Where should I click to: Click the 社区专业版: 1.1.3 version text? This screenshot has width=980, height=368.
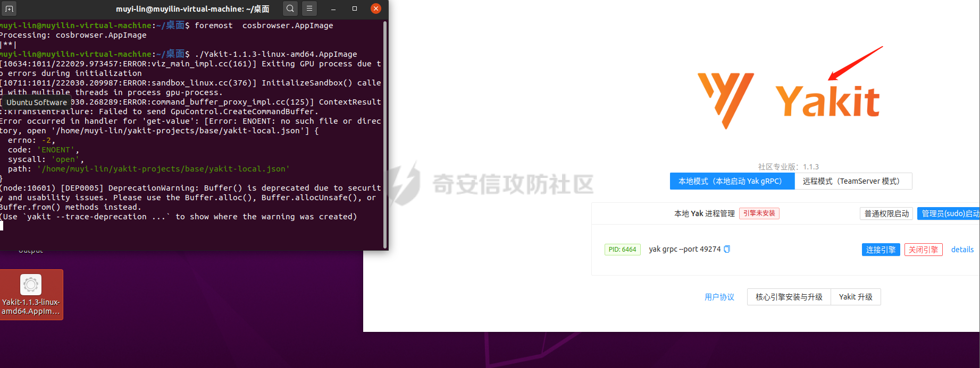788,167
